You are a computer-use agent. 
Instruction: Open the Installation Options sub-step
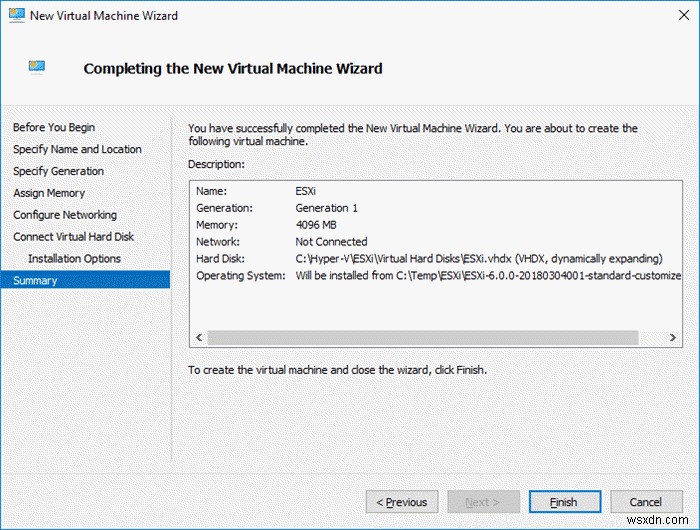(75, 259)
